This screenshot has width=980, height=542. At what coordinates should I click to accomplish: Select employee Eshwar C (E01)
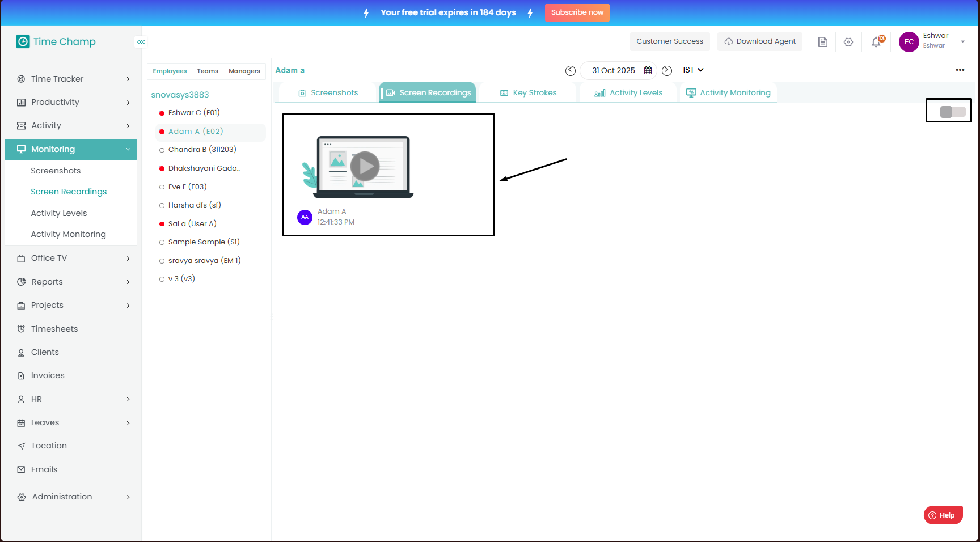(x=194, y=113)
